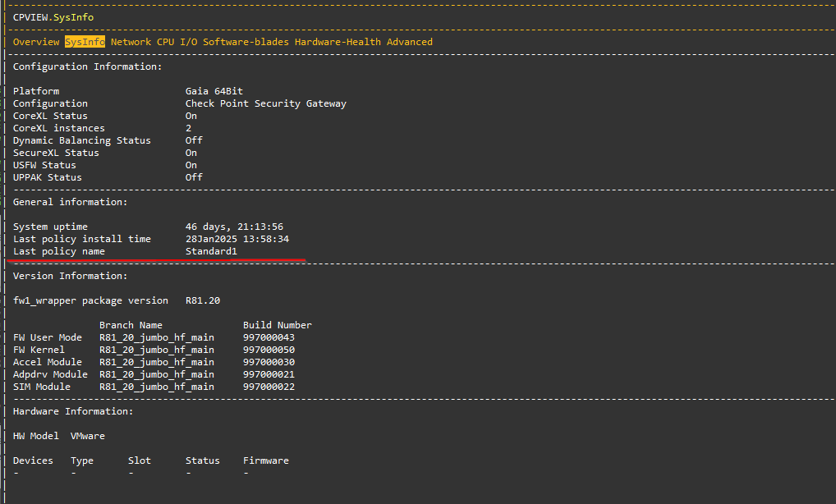
Task: Select the FW Kernel build number 997000050
Action: tap(268, 349)
